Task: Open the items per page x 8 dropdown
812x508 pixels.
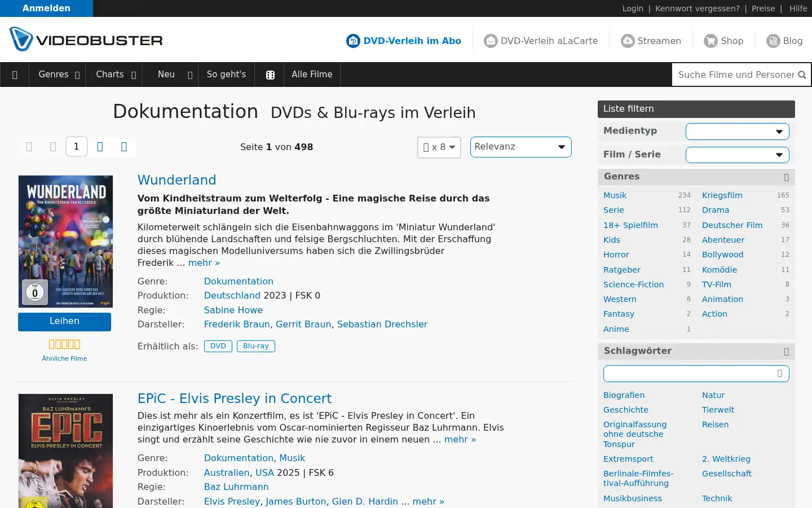Action: (x=439, y=147)
